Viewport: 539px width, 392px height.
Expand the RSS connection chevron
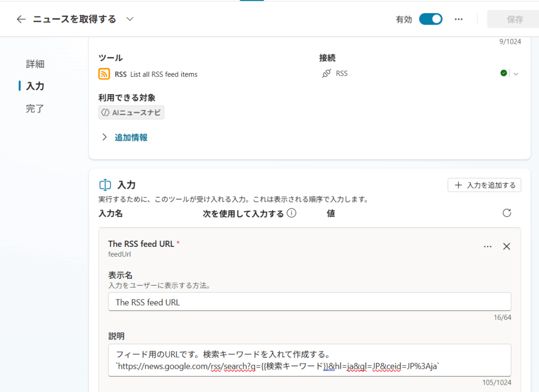(516, 74)
